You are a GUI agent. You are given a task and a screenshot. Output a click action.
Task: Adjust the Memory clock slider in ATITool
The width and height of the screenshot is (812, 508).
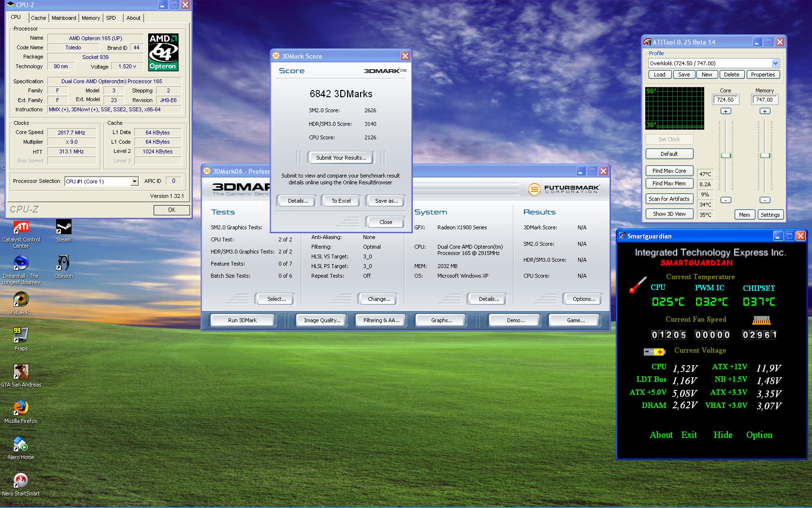pos(765,155)
